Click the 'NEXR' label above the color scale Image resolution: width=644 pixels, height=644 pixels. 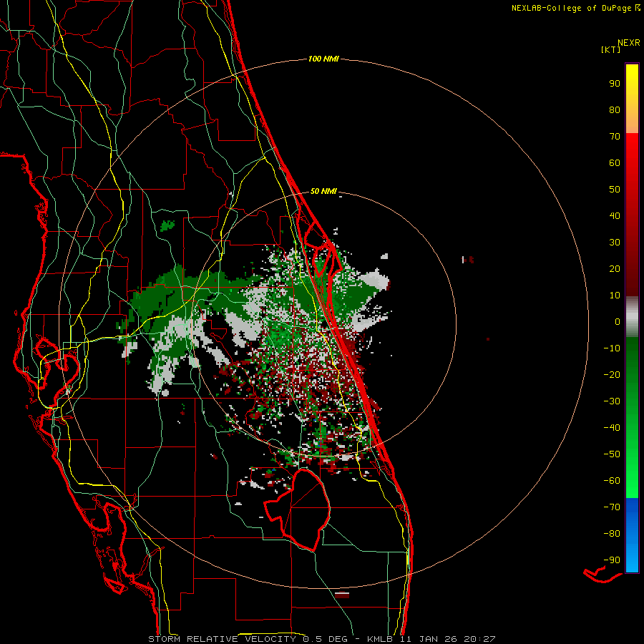tap(629, 43)
